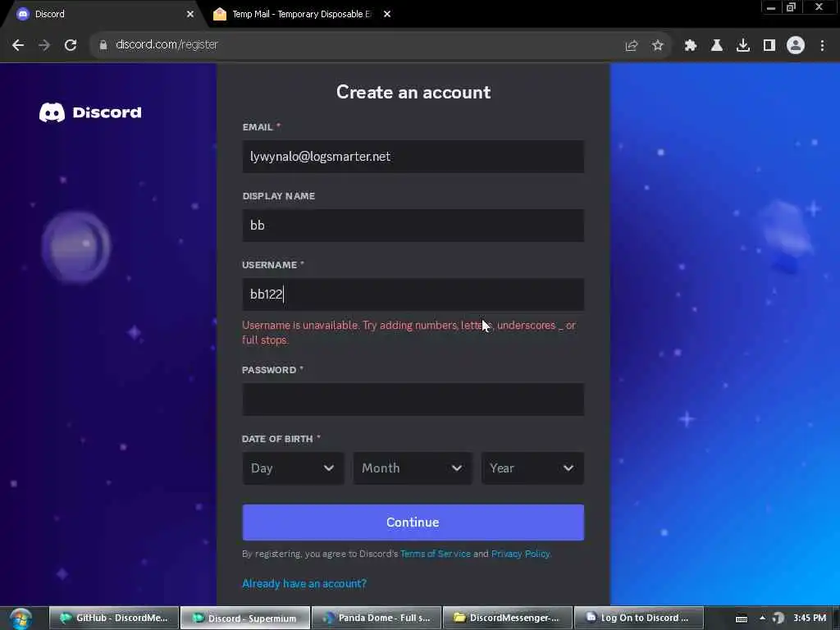Image resolution: width=840 pixels, height=630 pixels.
Task: Click the browser forward arrow
Action: [44, 45]
